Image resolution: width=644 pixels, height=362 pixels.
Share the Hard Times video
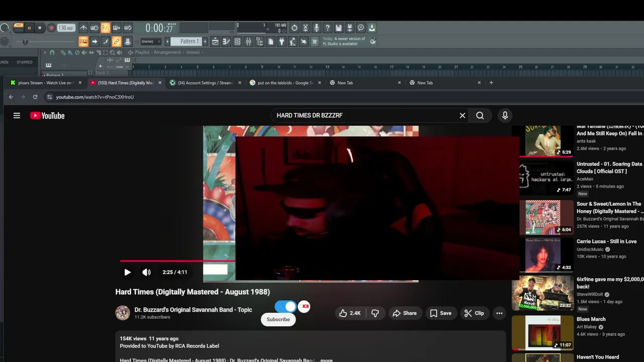(405, 313)
